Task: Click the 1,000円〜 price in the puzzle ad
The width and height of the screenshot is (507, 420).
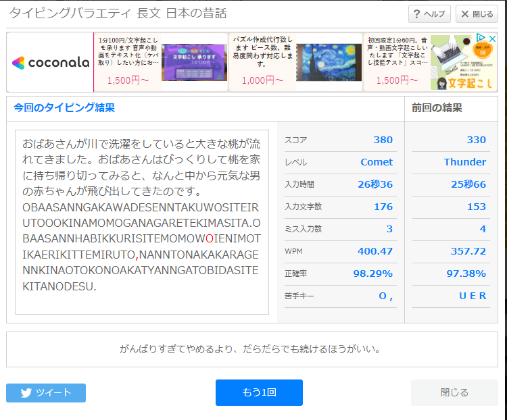Action: tap(262, 80)
